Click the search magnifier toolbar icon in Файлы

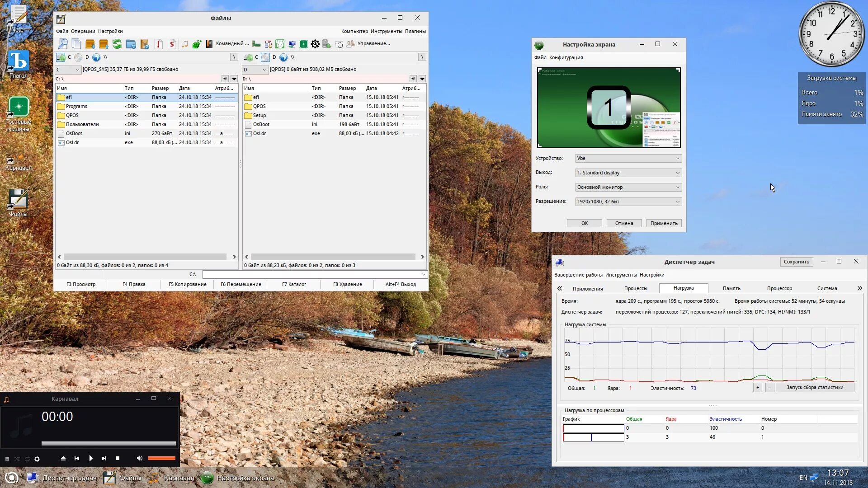[x=63, y=44]
